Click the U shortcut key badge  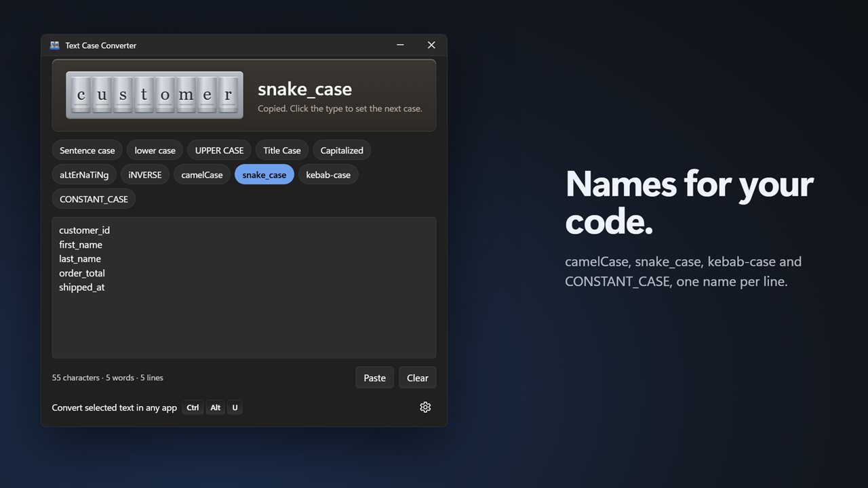tap(235, 407)
